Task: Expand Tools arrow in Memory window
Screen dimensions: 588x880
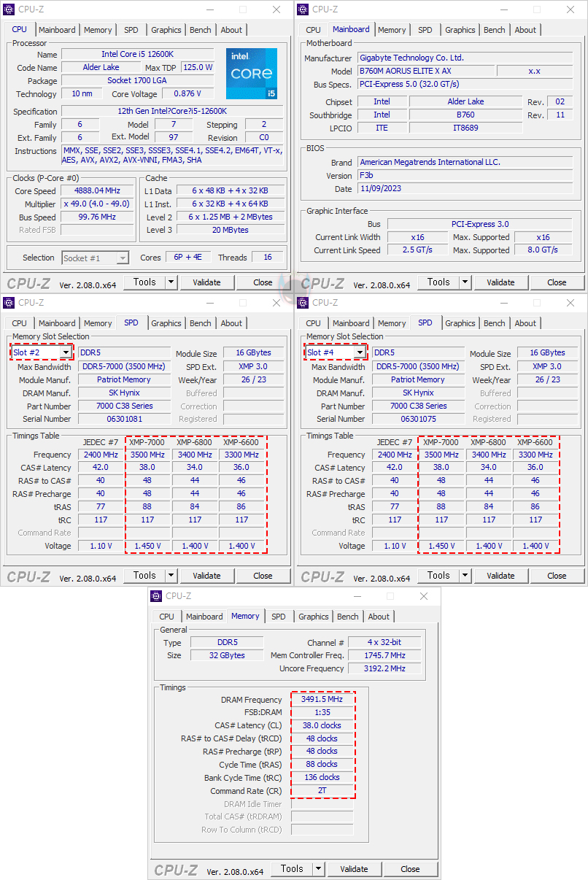Action: 318,869
